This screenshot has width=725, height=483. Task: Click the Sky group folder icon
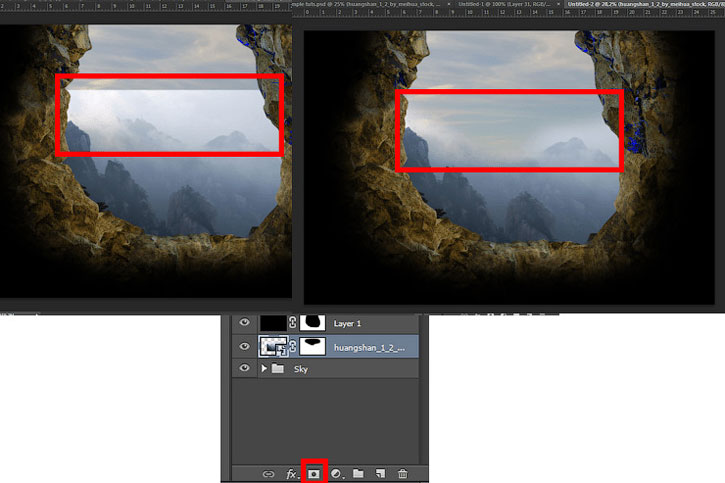277,368
